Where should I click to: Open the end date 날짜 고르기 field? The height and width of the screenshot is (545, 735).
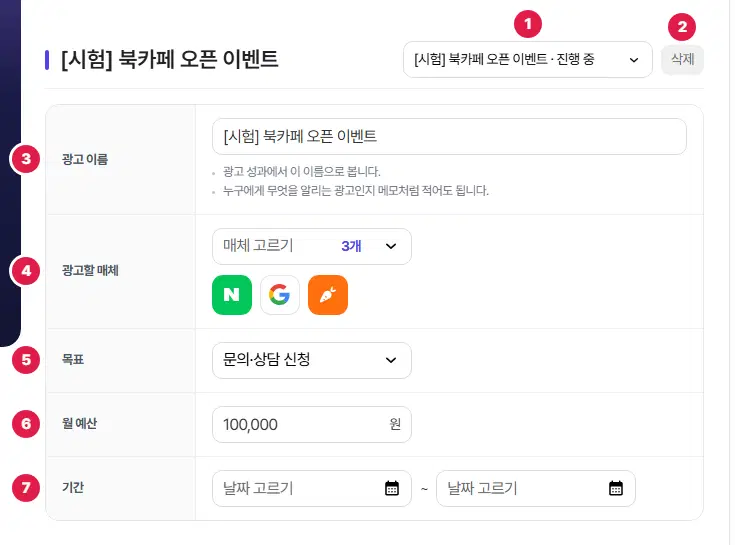click(536, 488)
